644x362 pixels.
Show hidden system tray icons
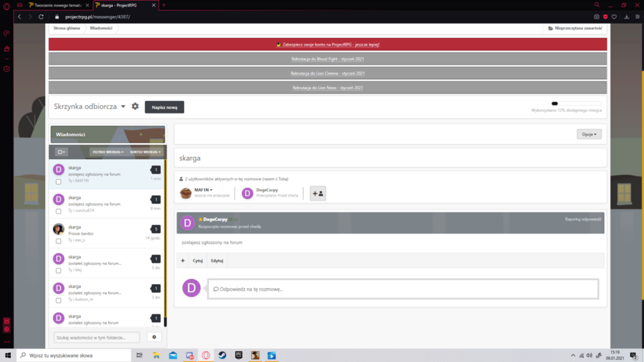[573, 356]
